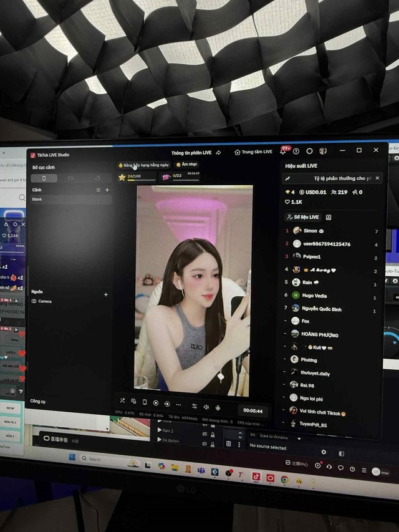The width and height of the screenshot is (399, 532).
Task: Click the trash delete icon in background window
Action: coord(229,443)
